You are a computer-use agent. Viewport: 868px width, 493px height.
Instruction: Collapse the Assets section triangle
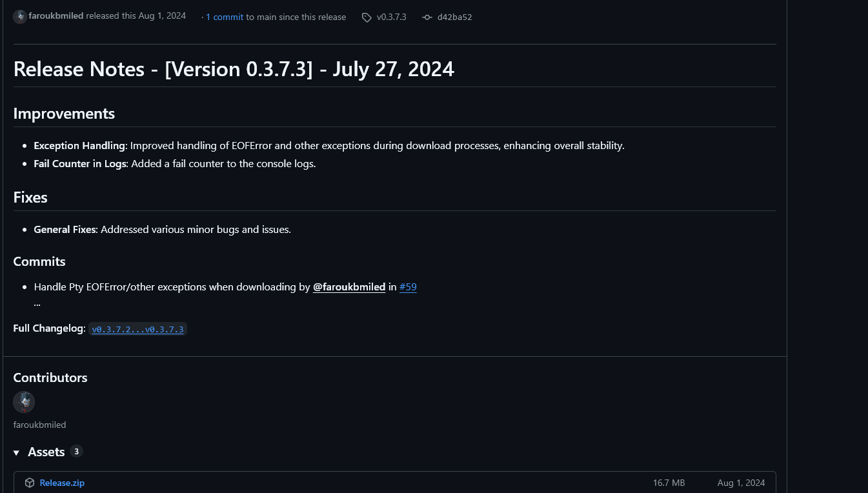coord(17,453)
